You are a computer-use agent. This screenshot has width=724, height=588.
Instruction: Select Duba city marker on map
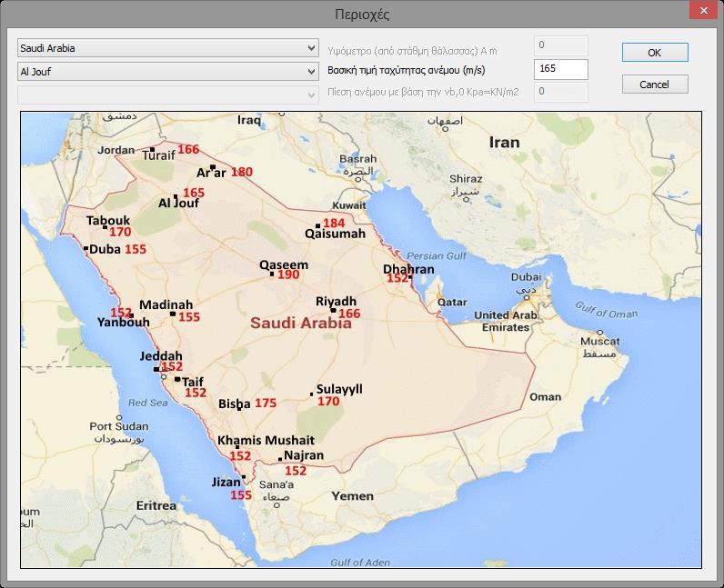click(x=85, y=248)
